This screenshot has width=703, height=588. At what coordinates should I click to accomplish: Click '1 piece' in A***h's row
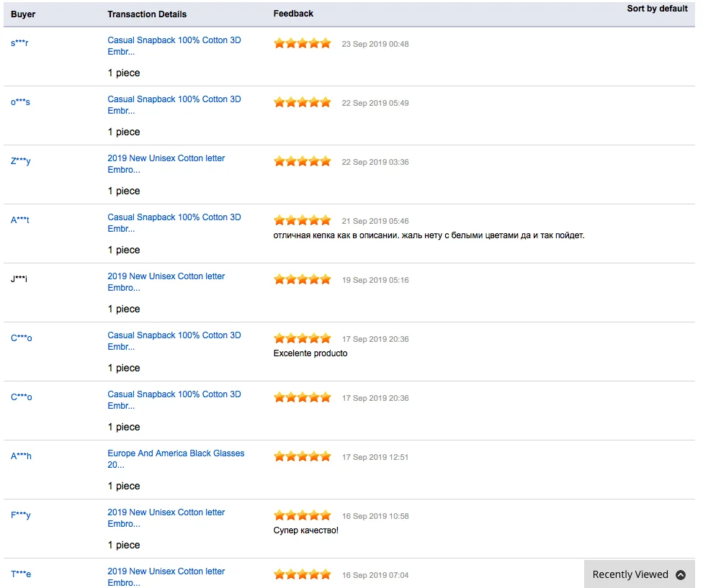tap(124, 486)
